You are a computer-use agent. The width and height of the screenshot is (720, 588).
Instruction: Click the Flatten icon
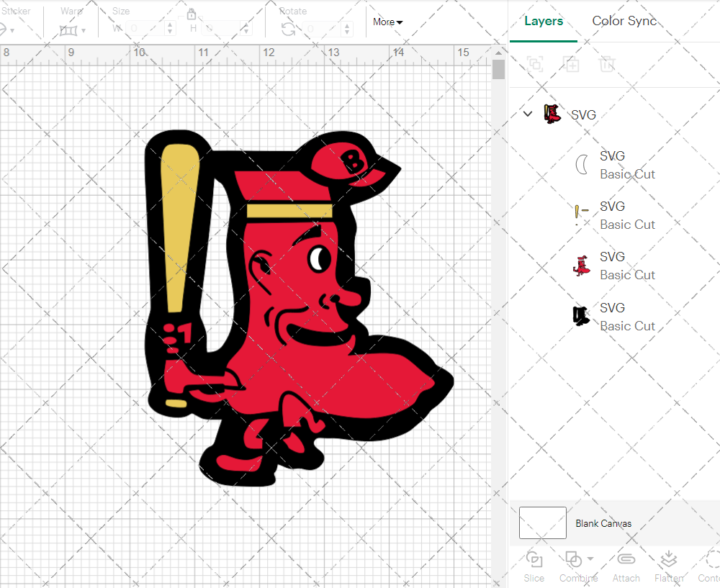click(x=669, y=559)
